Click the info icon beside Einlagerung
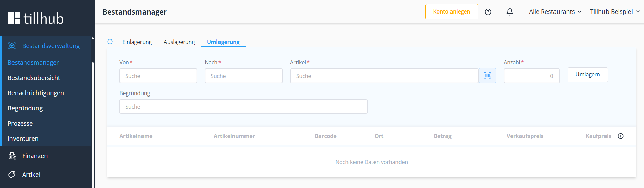The width and height of the screenshot is (644, 188). coord(110,42)
